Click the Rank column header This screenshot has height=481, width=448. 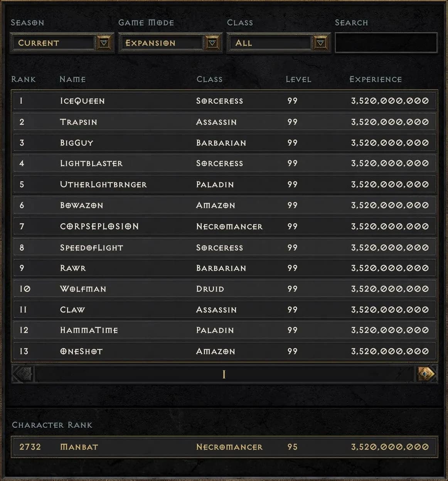pos(24,79)
